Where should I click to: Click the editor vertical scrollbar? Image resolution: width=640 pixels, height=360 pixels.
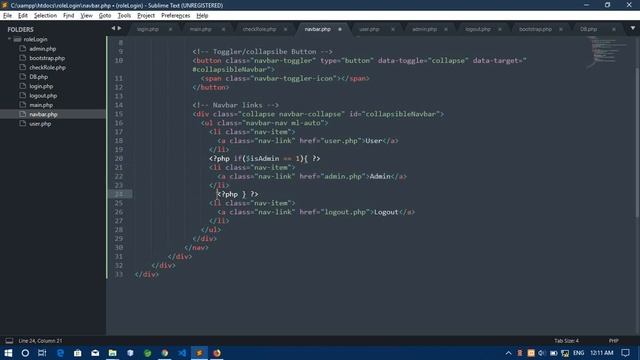click(637, 143)
